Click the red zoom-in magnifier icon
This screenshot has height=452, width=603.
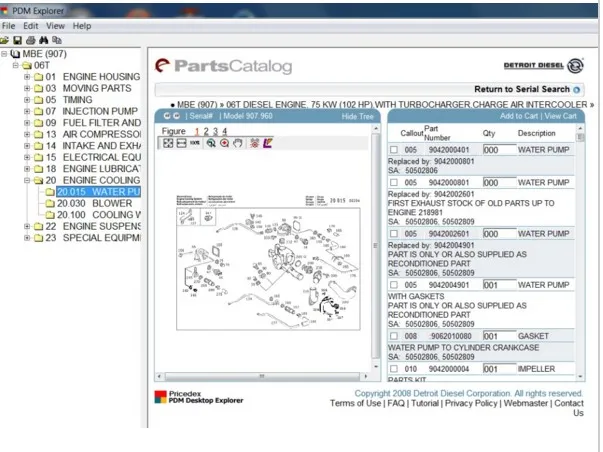pyautogui.click(x=225, y=143)
